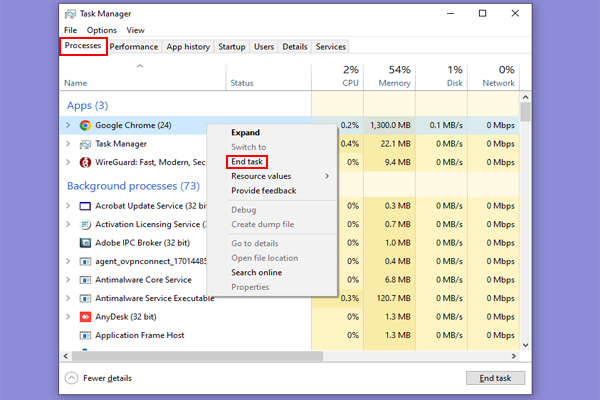This screenshot has height=400, width=600.
Task: Expand the AnyDesk (32 bit) entry
Action: tap(68, 317)
